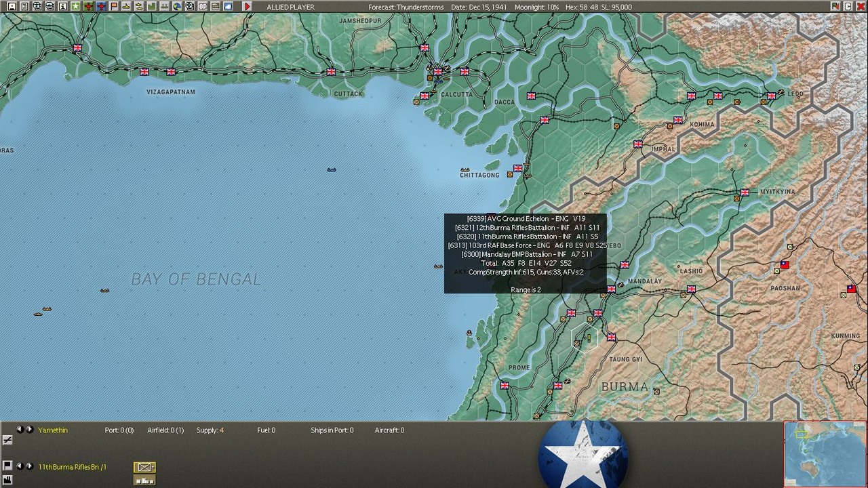Click the world minimap thumbnail
868x488 pixels.
coord(825,454)
